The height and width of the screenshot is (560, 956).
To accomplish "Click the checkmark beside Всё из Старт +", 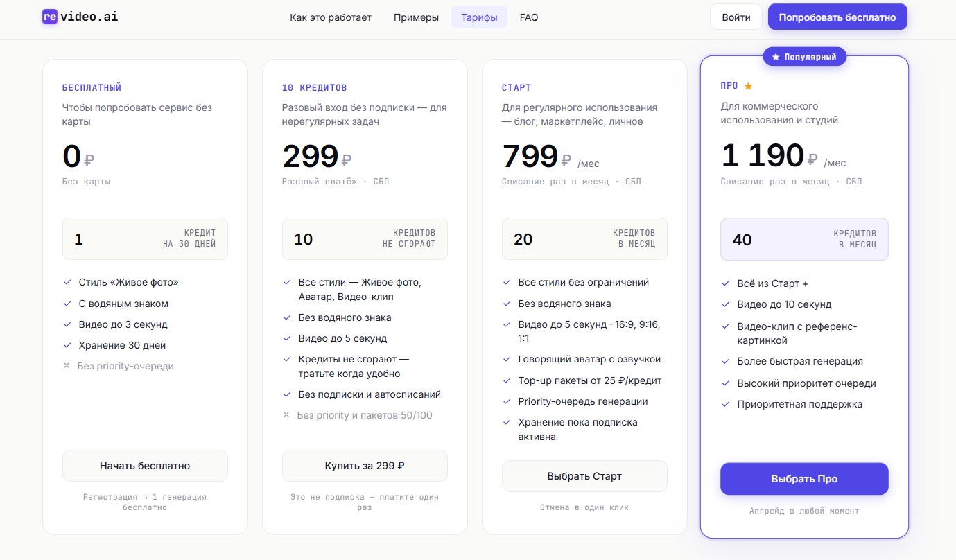I will [x=726, y=283].
